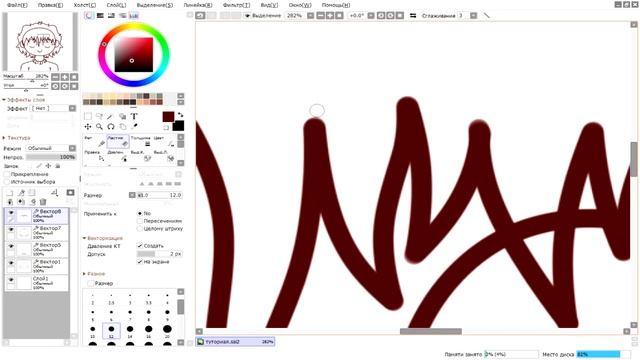Select the magic wand tool
This screenshot has width=640, height=360.
tap(111, 116)
